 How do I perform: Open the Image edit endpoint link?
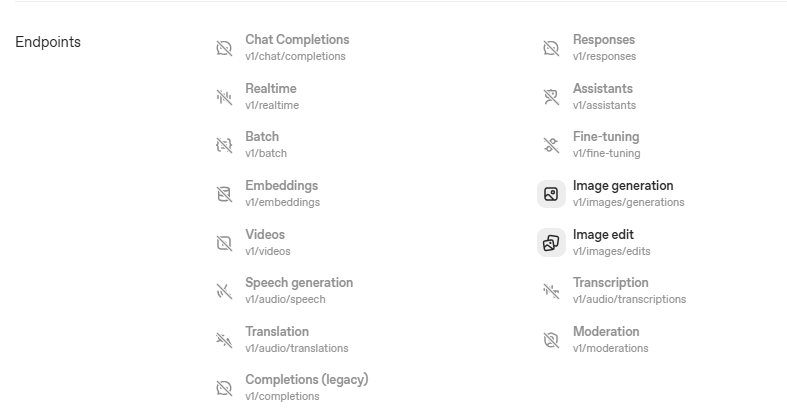[x=603, y=235]
